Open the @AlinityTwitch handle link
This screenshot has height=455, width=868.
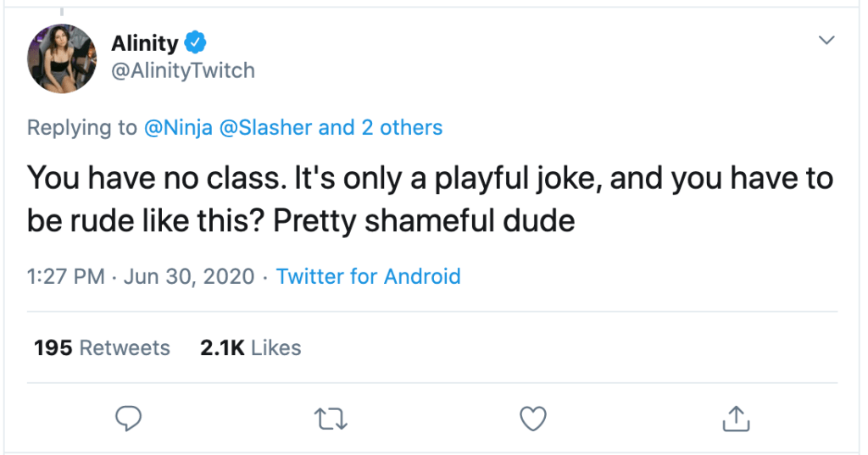coord(182,70)
